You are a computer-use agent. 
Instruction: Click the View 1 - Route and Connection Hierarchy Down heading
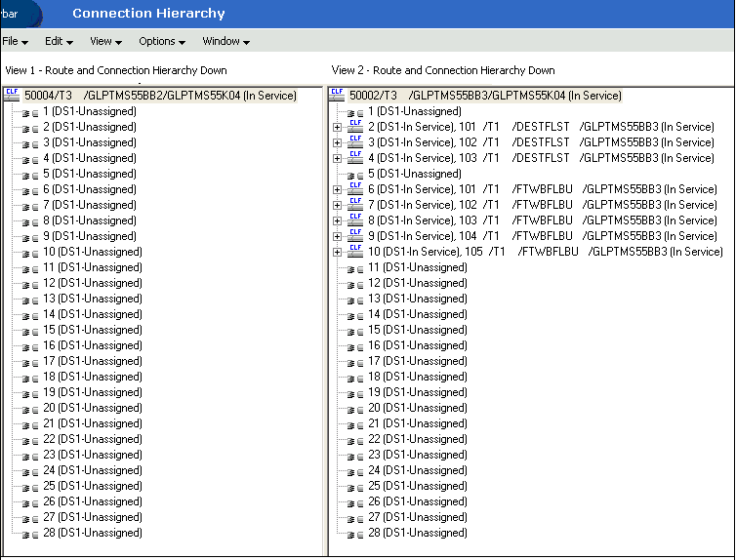pyautogui.click(x=116, y=70)
